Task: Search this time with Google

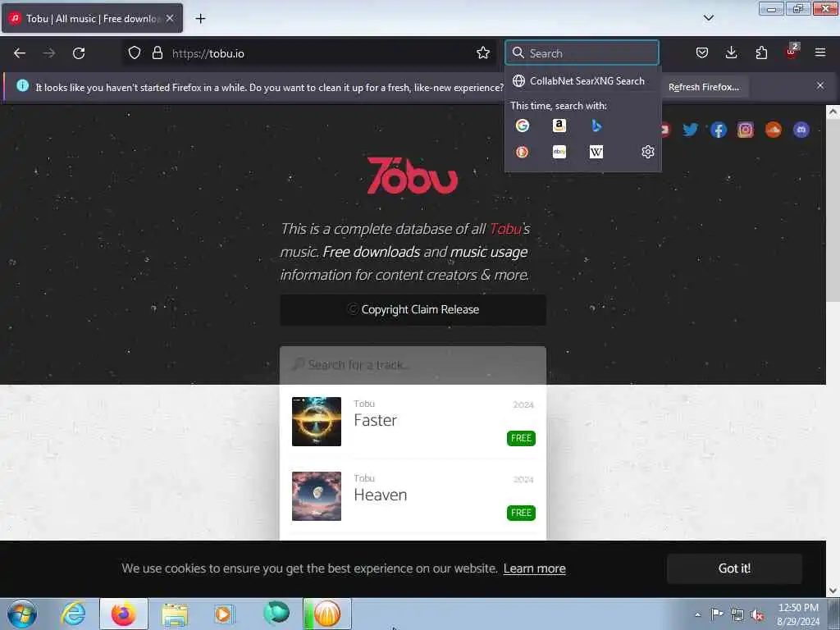Action: 523,126
